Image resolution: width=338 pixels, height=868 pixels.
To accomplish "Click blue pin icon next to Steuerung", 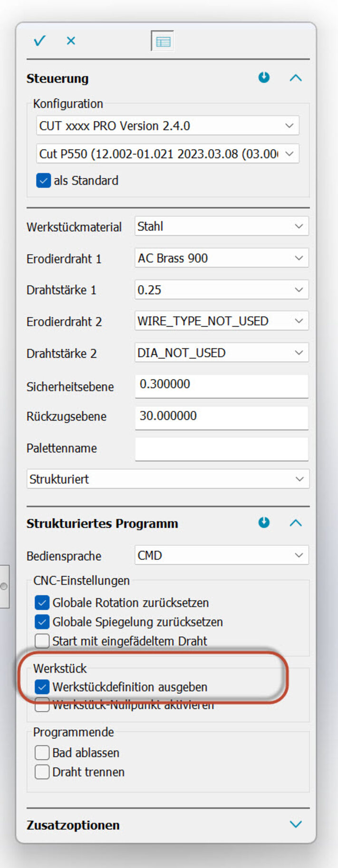I will click(264, 77).
